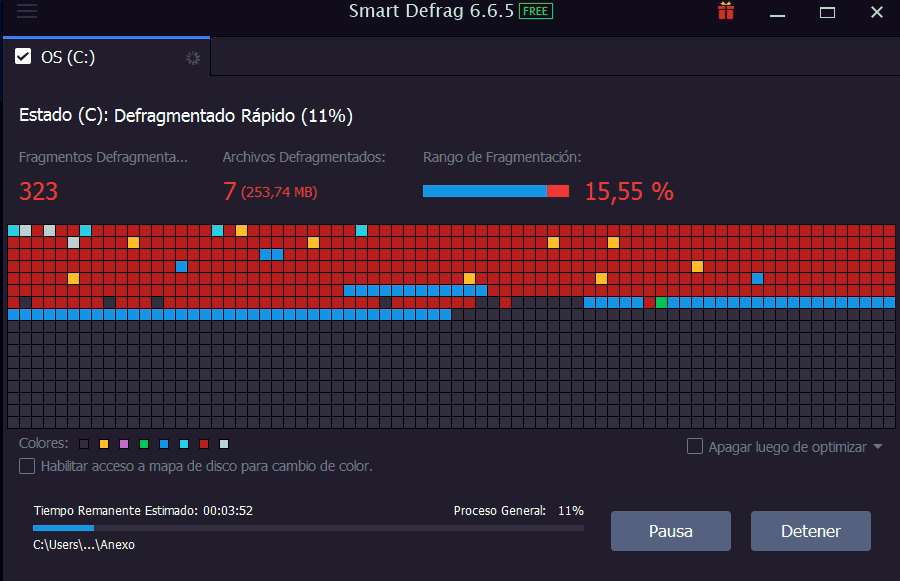The height and width of the screenshot is (581, 900).
Task: Click the Estado (C:) Defragmentado Rápido status
Action: [x=186, y=115]
